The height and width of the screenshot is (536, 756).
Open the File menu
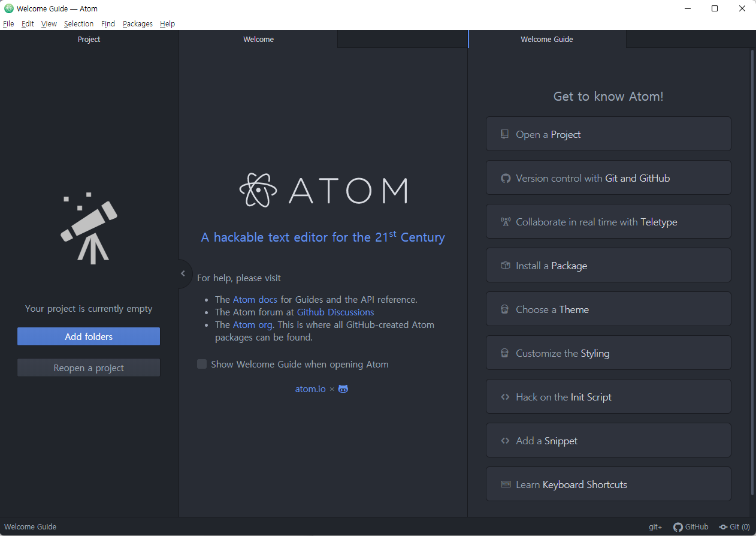coord(8,24)
